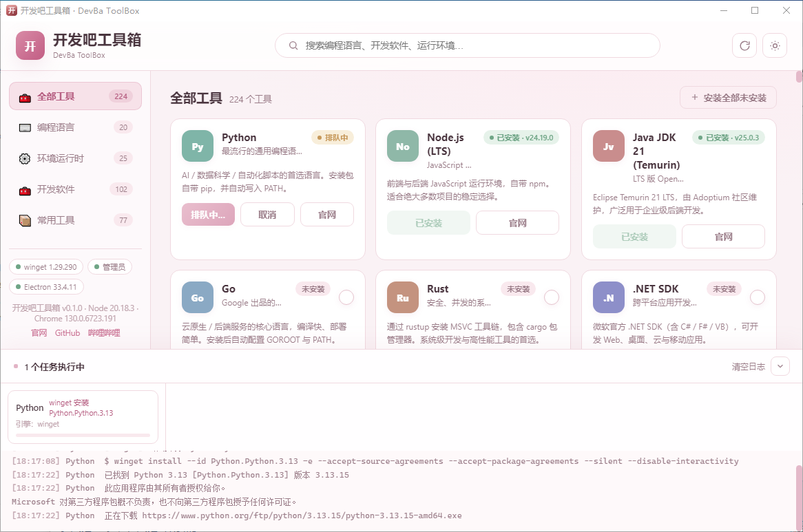Collapse the log panel with chevron
The height and width of the screenshot is (532, 803).
[780, 366]
